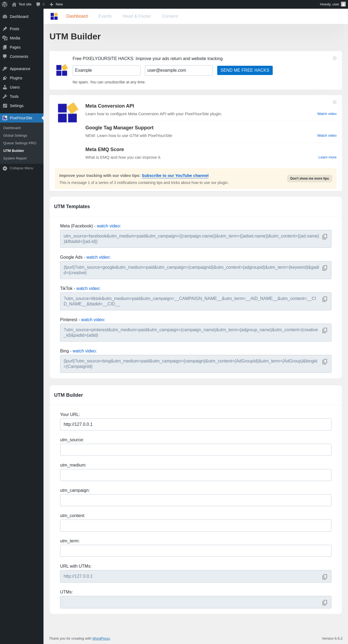Screen dimensions: 348x644
Task: Open the Head & Footer tab
Action: click(137, 16)
